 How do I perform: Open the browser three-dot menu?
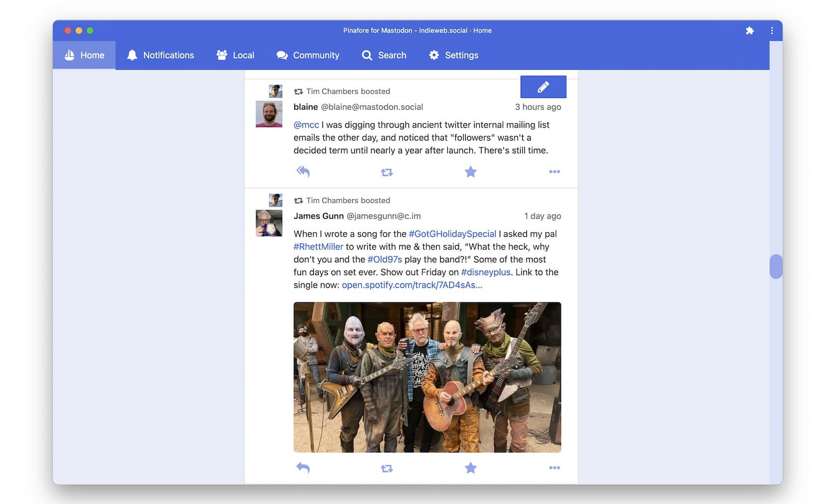[772, 31]
